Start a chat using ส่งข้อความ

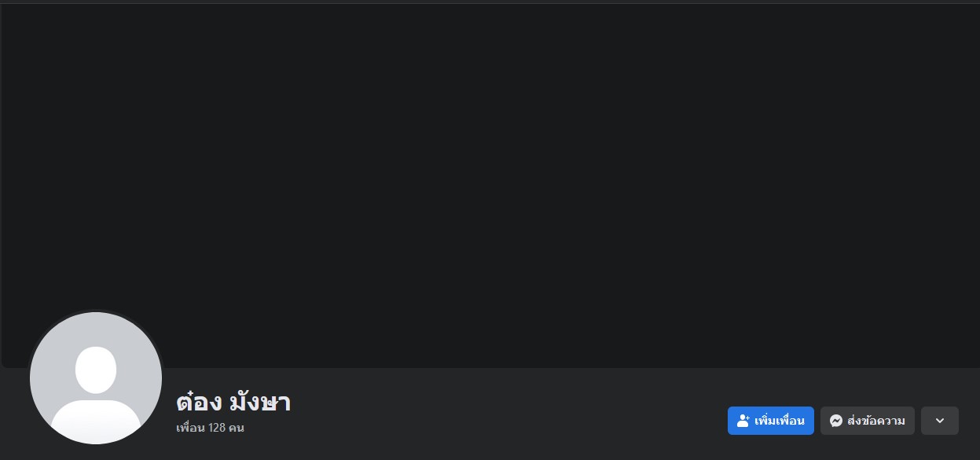[868, 421]
